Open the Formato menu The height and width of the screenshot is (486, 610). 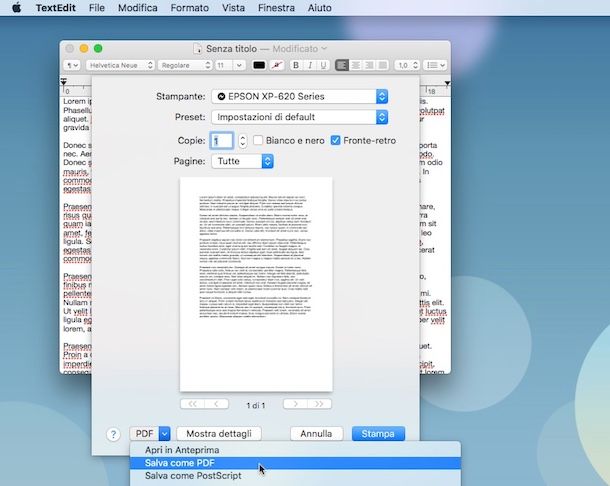click(x=189, y=8)
